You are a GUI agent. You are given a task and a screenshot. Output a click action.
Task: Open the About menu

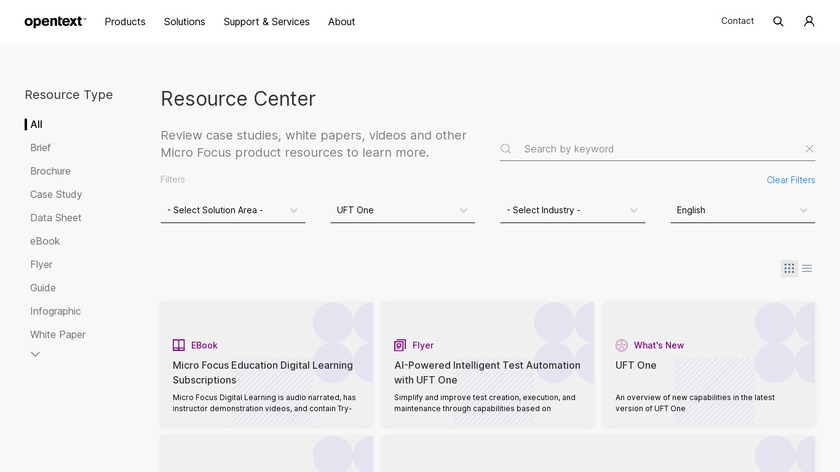pos(341,21)
